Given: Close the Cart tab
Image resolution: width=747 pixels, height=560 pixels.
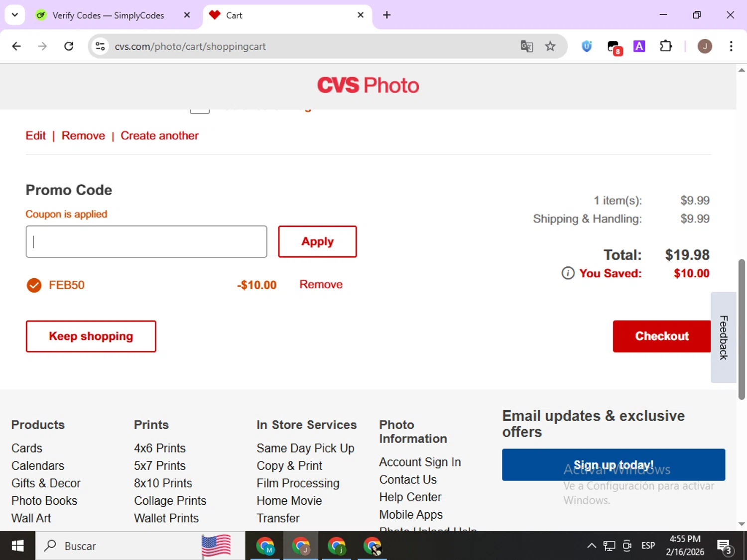Looking at the screenshot, I should [361, 15].
